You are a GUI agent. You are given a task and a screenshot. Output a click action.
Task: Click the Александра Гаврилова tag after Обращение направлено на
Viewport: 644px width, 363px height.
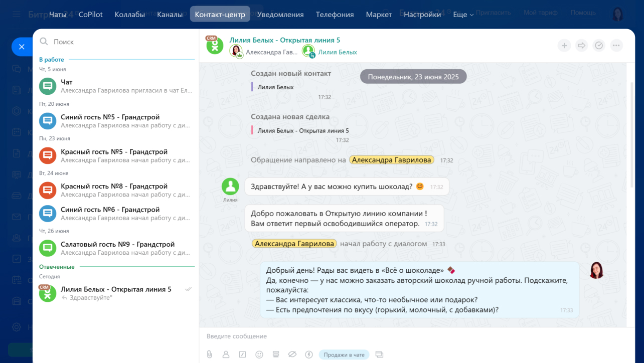point(392,160)
